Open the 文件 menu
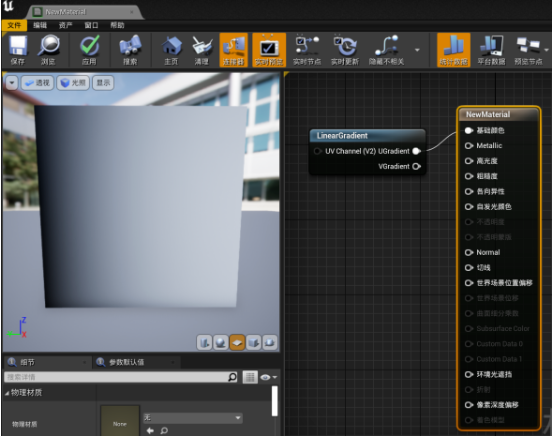The width and height of the screenshot is (554, 436). point(14,25)
